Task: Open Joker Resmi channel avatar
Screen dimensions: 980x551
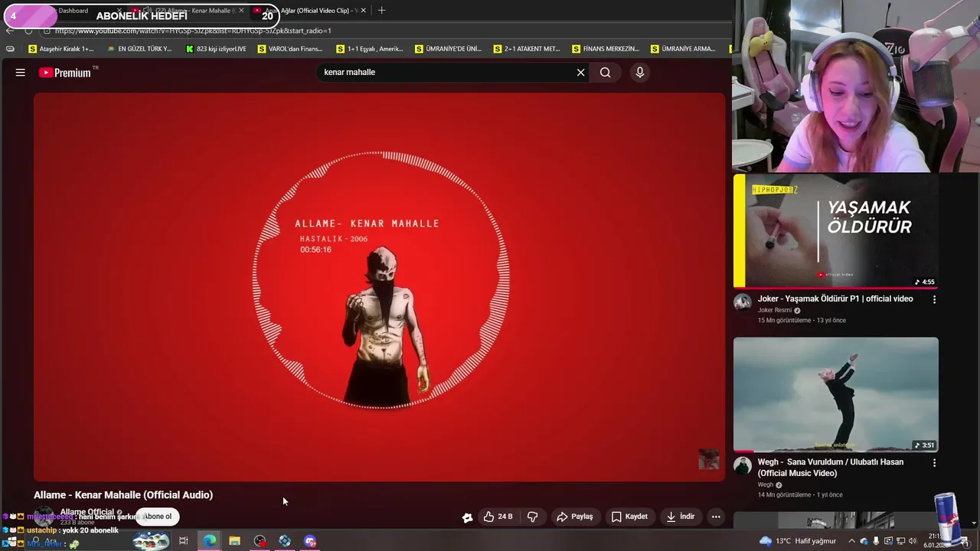Action: (x=743, y=302)
